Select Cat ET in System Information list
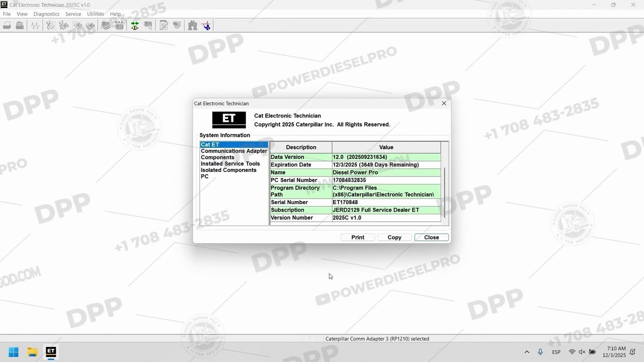The image size is (644, 362). click(x=234, y=145)
